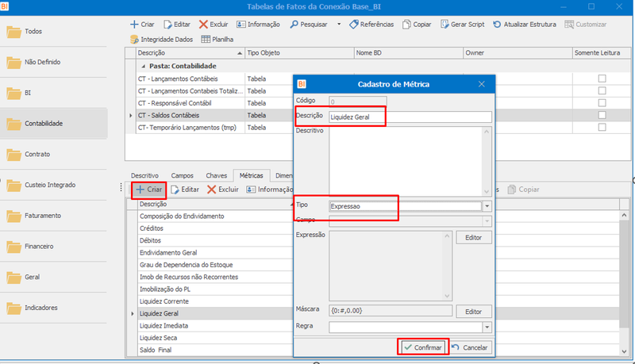This screenshot has height=364, width=635.
Task: Click the Gerar Script toolbar icon
Action: coord(444,25)
